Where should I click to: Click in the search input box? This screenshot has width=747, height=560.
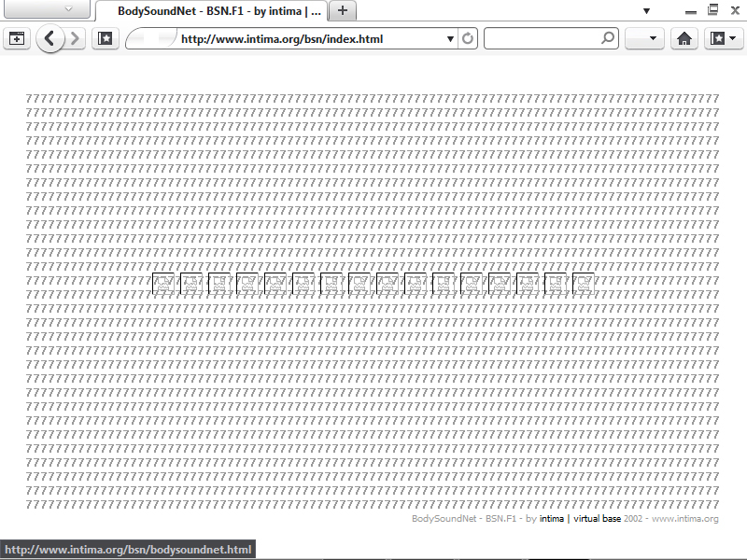click(542, 39)
